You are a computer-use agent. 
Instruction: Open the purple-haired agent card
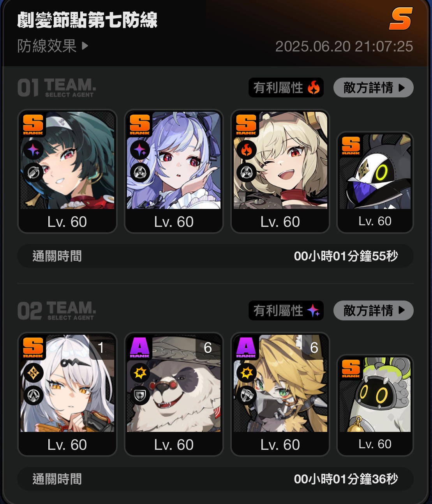pyautogui.click(x=174, y=171)
